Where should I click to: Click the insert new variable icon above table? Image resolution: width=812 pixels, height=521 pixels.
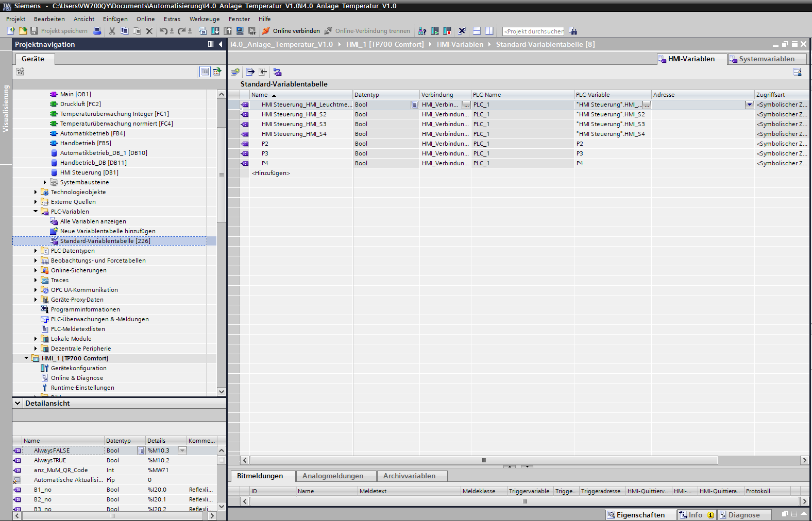[x=235, y=72]
